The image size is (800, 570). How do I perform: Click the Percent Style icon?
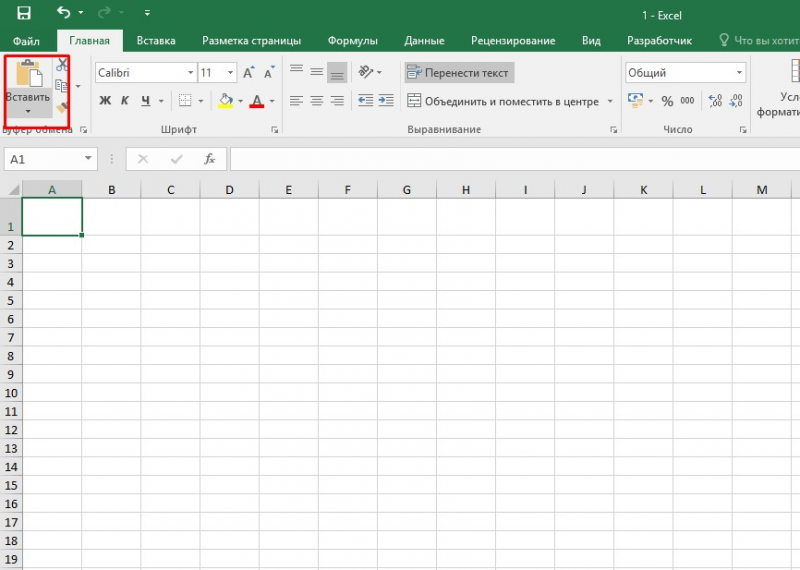(667, 101)
